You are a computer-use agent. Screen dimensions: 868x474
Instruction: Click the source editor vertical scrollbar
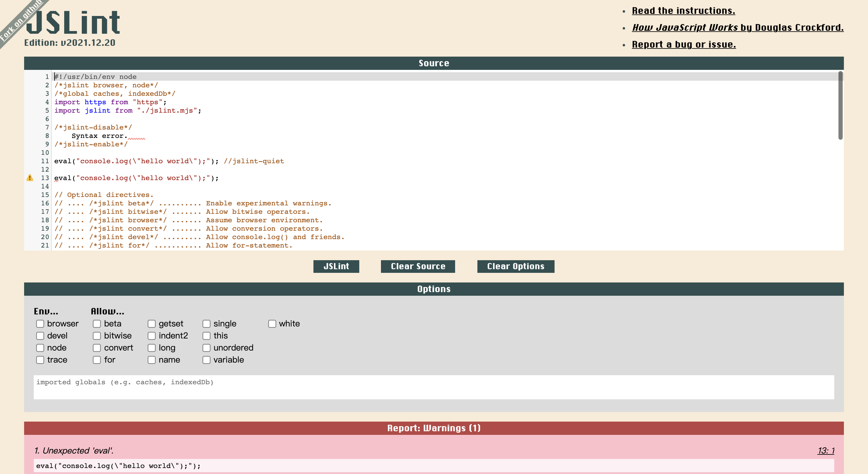[x=840, y=105]
